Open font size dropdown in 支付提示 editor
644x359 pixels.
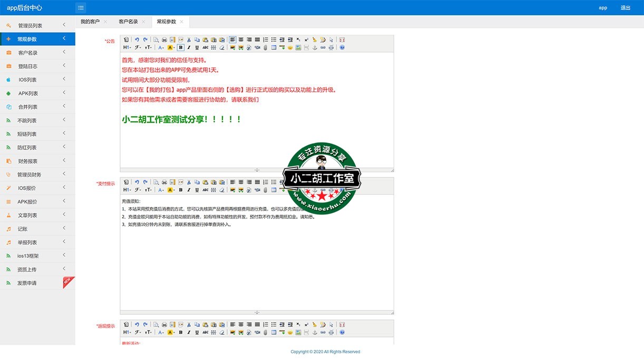tap(149, 190)
